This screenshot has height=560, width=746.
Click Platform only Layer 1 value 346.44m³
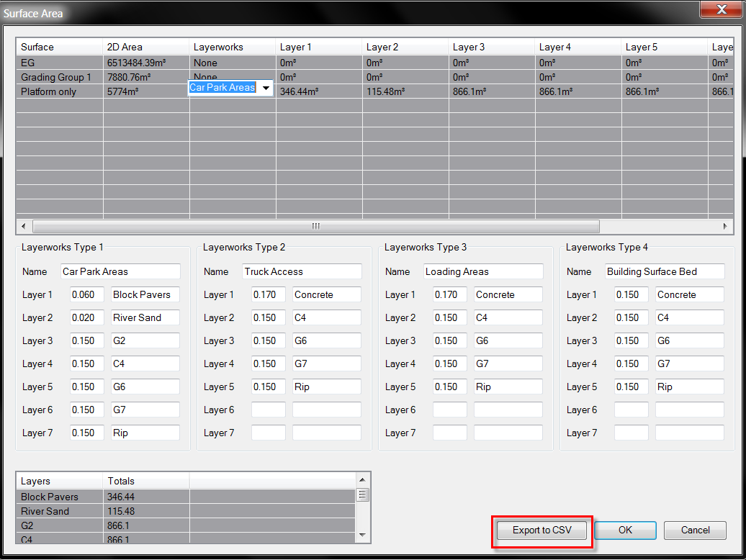tap(299, 91)
